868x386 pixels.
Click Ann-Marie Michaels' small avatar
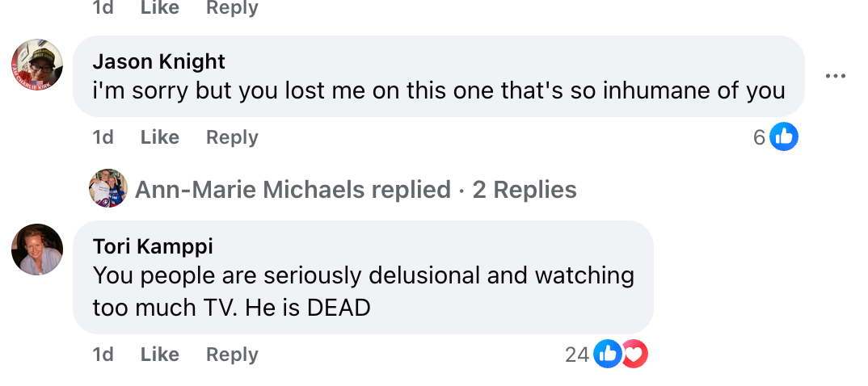pyautogui.click(x=108, y=190)
